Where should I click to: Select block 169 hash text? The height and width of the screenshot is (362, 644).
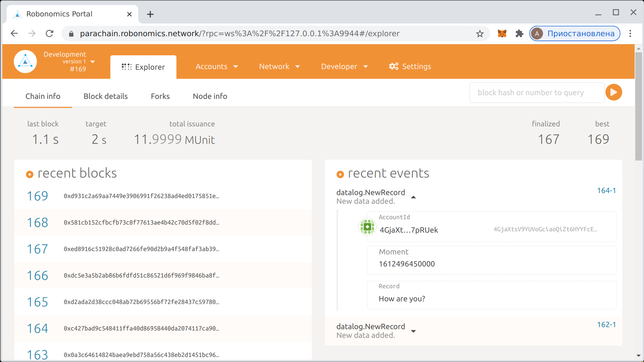(142, 196)
